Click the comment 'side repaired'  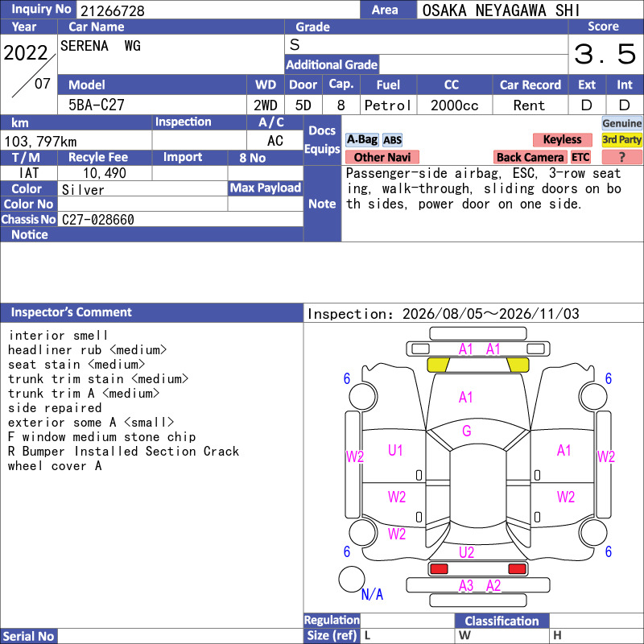pyautogui.click(x=55, y=408)
